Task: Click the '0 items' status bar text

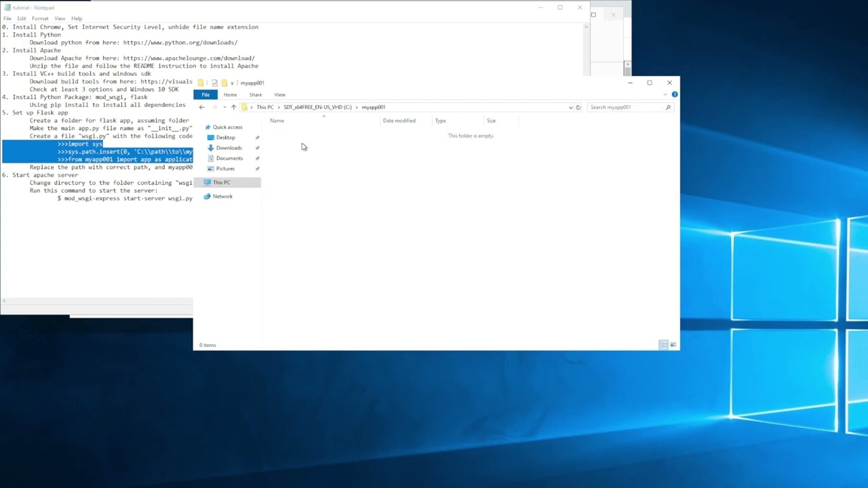Action: [208, 345]
